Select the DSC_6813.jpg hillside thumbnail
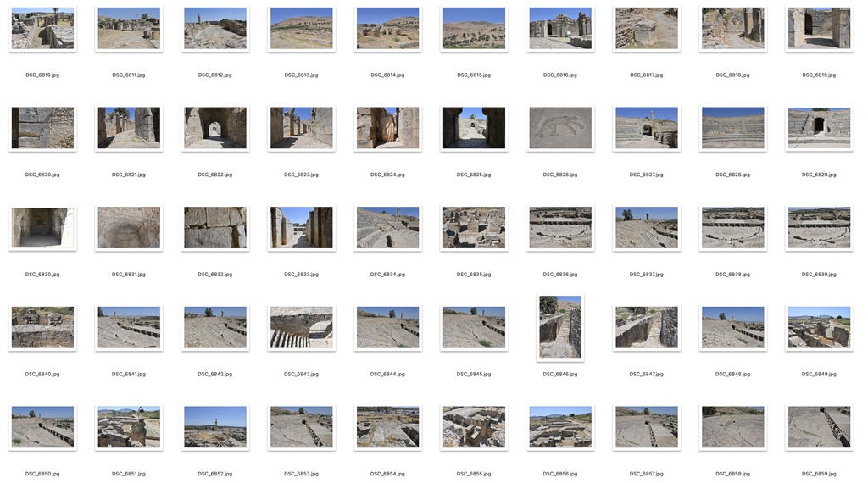This screenshot has width=868, height=483. [x=302, y=28]
